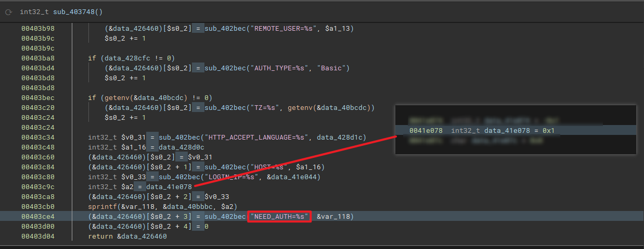
Task: Click address 00403c20
Action: (x=37, y=108)
